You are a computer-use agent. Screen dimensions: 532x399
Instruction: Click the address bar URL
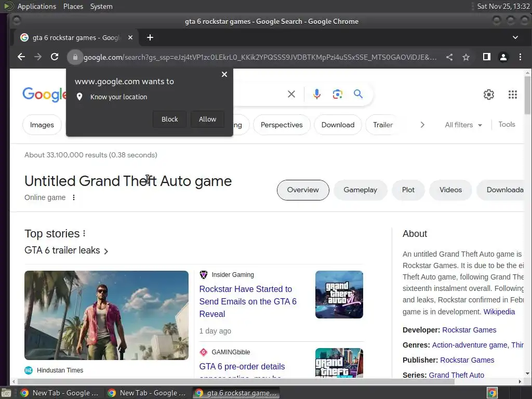click(x=260, y=57)
